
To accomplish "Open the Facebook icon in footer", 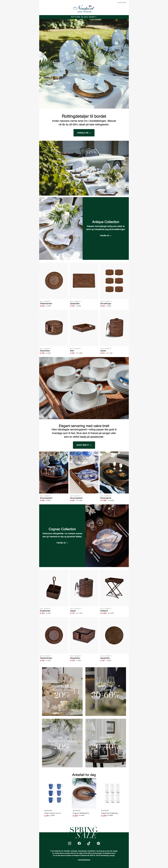I will pyautogui.click(x=79, y=843).
